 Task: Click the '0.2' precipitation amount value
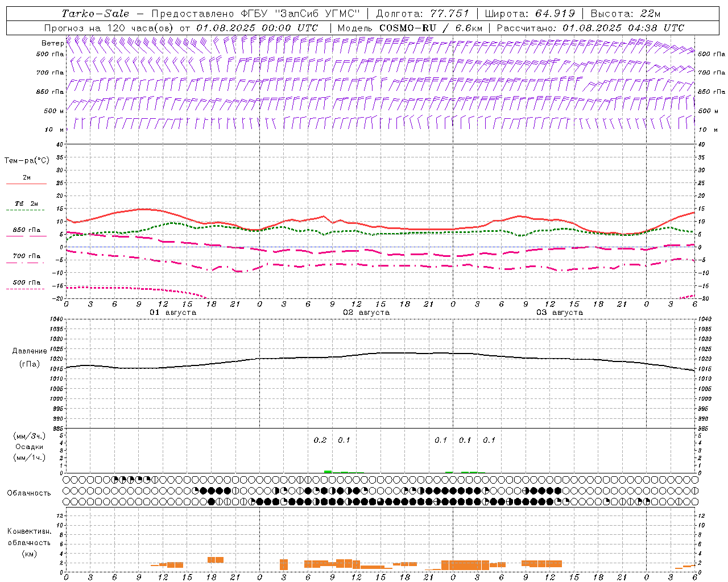(320, 440)
